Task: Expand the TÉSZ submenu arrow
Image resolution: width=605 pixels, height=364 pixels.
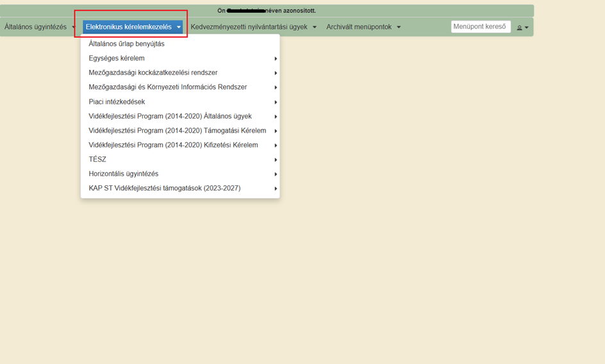Action: tap(276, 160)
